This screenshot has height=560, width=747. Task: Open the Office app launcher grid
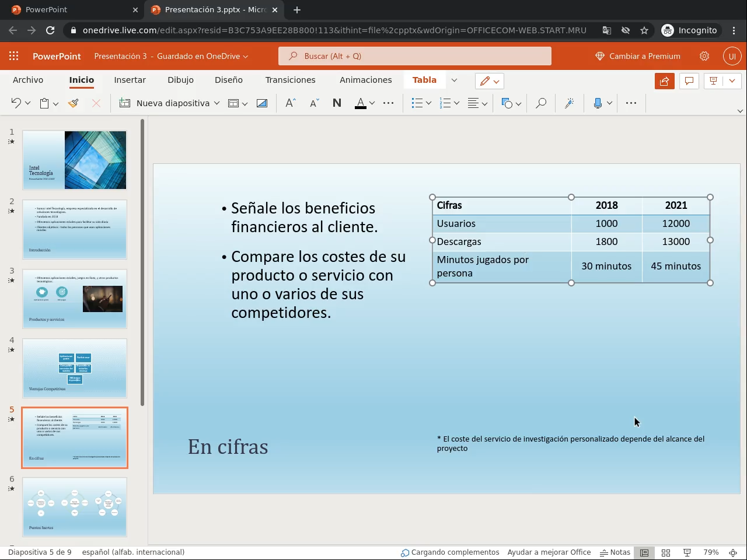coord(13,56)
